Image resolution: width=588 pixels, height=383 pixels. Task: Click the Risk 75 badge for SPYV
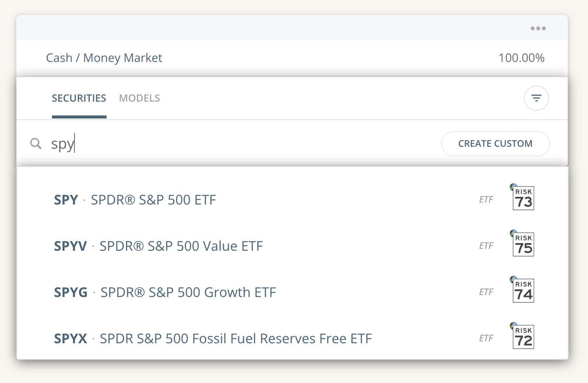coord(523,244)
